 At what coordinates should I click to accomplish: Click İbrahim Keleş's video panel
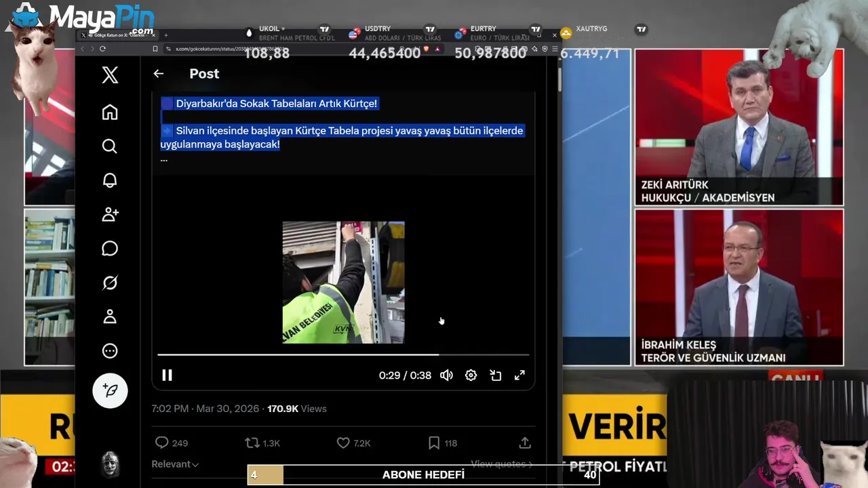(739, 287)
